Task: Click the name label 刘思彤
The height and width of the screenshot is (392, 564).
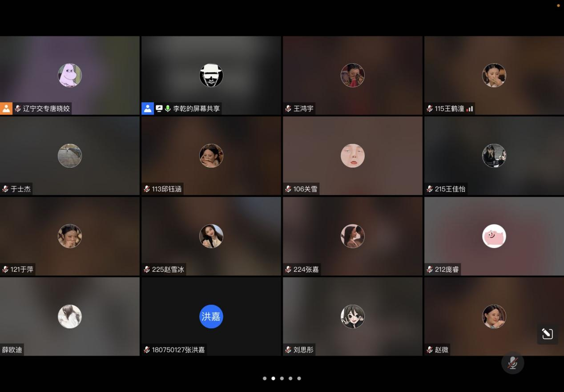Action: point(303,350)
